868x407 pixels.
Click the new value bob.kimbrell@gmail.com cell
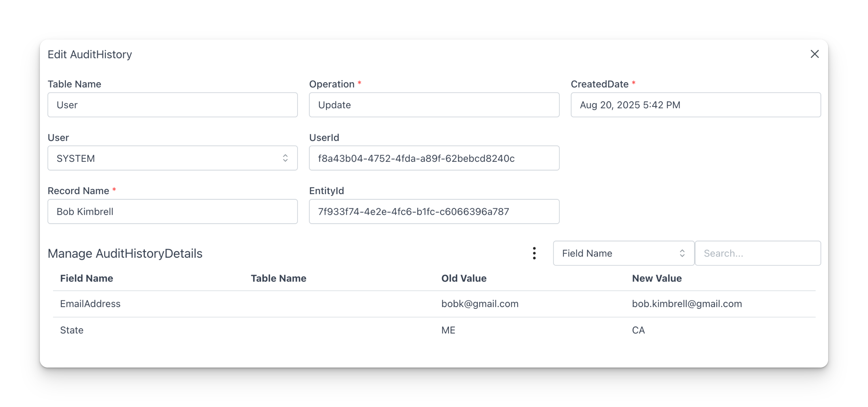click(x=687, y=304)
